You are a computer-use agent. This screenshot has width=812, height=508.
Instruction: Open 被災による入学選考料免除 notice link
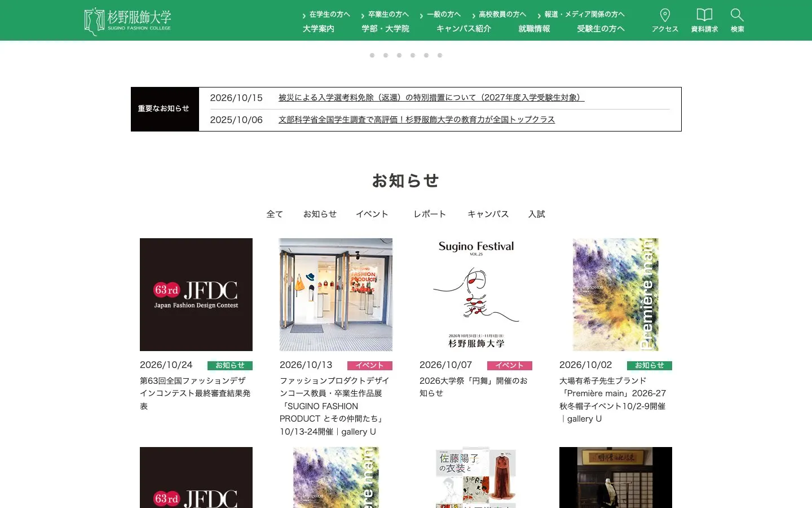[x=431, y=98]
